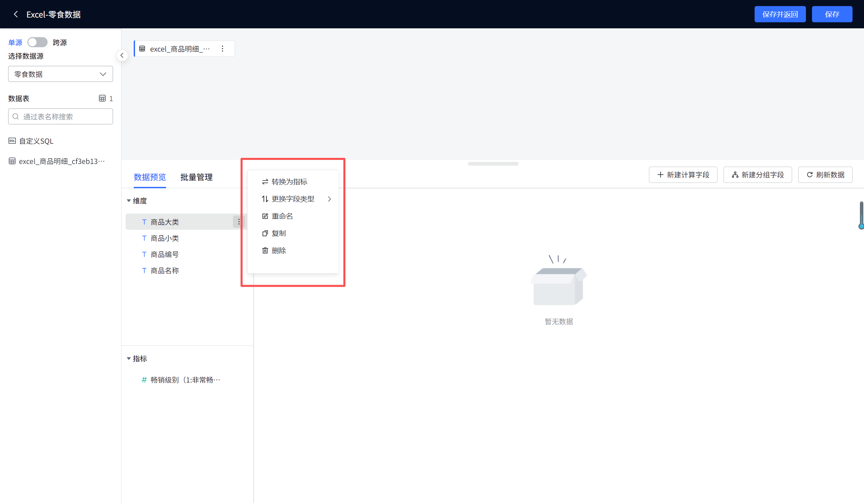864x504 pixels.
Task: Collapse the 维度 section
Action: [129, 200]
